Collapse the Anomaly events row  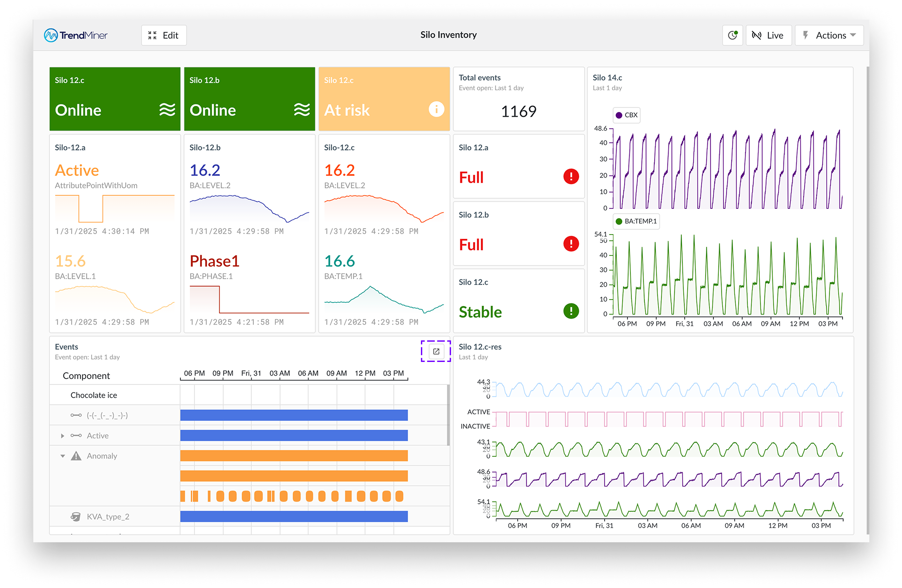point(62,456)
